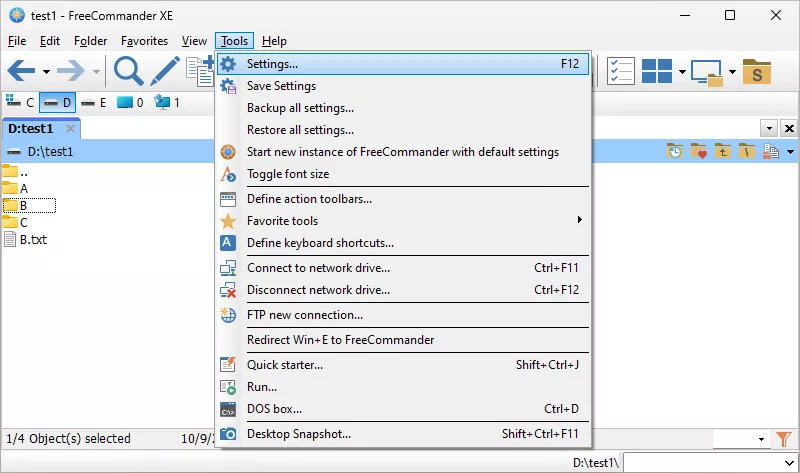Viewport: 800px width, 473px height.
Task: Open folder history clock icon
Action: (674, 151)
